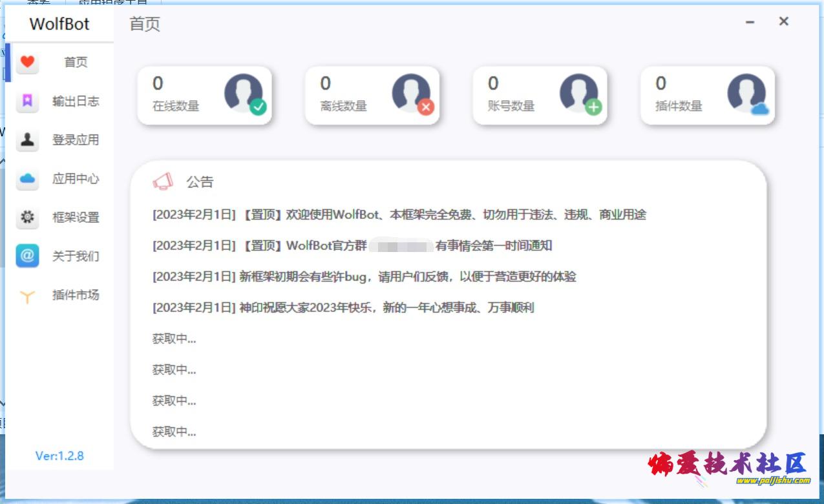Click the 账号数量 label
This screenshot has width=824, height=504.
[x=511, y=106]
